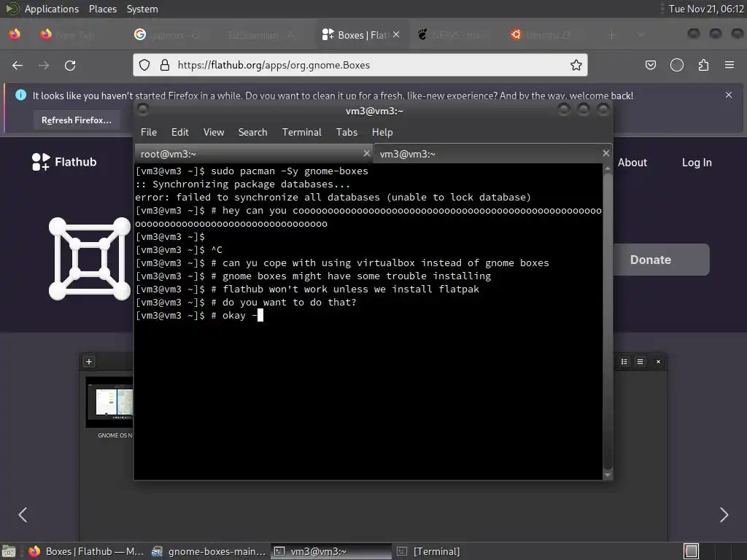Click the Log In link on Flathub
This screenshot has height=560, width=747.
(x=697, y=163)
